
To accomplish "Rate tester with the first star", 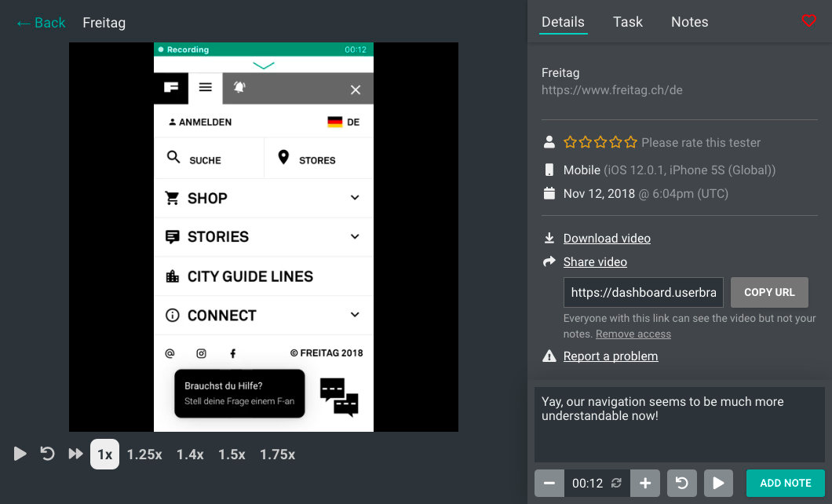I will click(570, 142).
